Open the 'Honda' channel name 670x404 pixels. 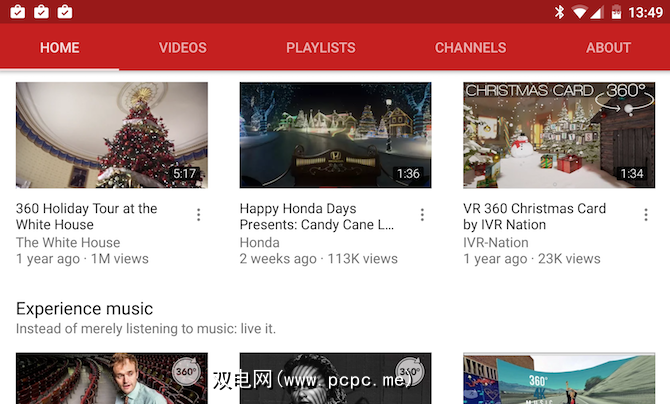coord(259,242)
